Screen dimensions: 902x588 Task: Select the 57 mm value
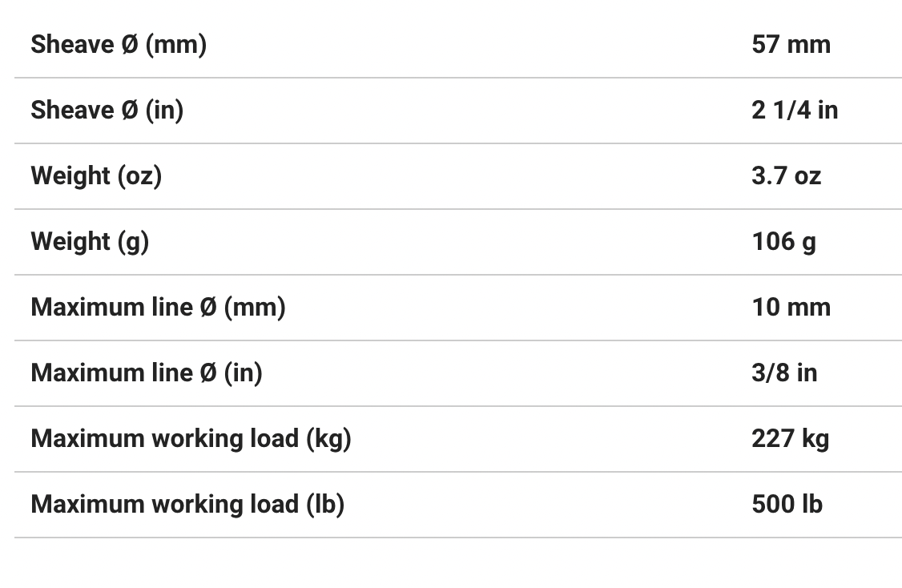coord(791,44)
